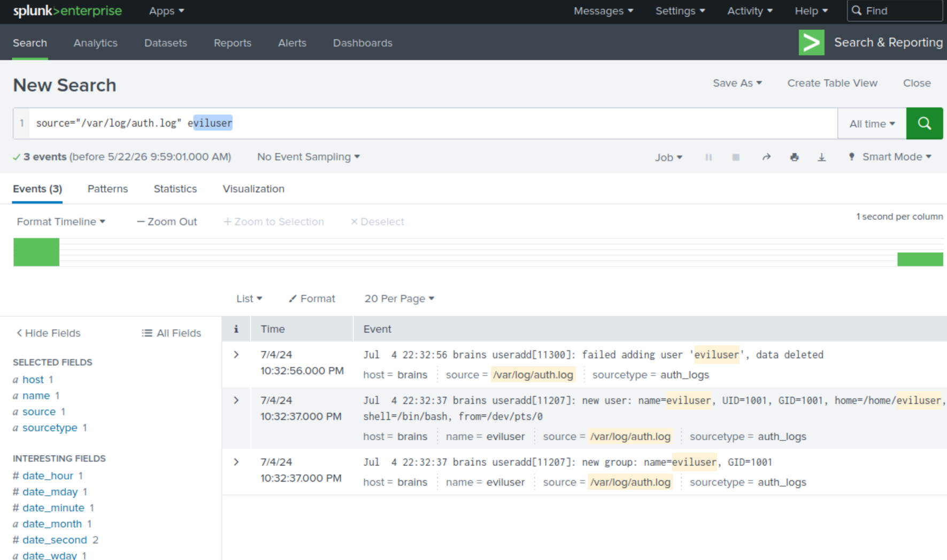Open the date_minute interesting field

[x=53, y=508]
